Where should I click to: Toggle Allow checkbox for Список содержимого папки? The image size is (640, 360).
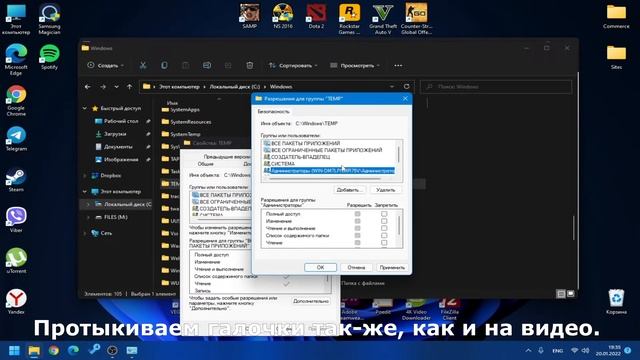point(358,236)
